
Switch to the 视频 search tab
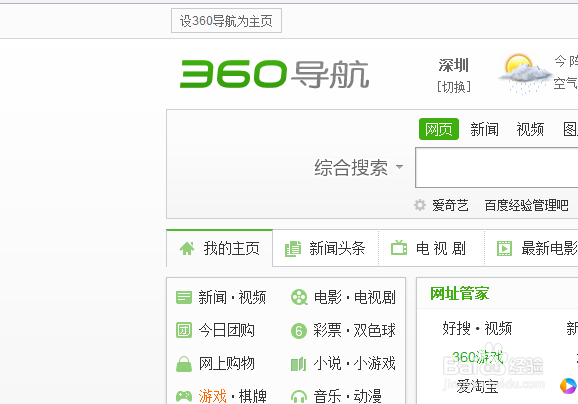(x=530, y=129)
